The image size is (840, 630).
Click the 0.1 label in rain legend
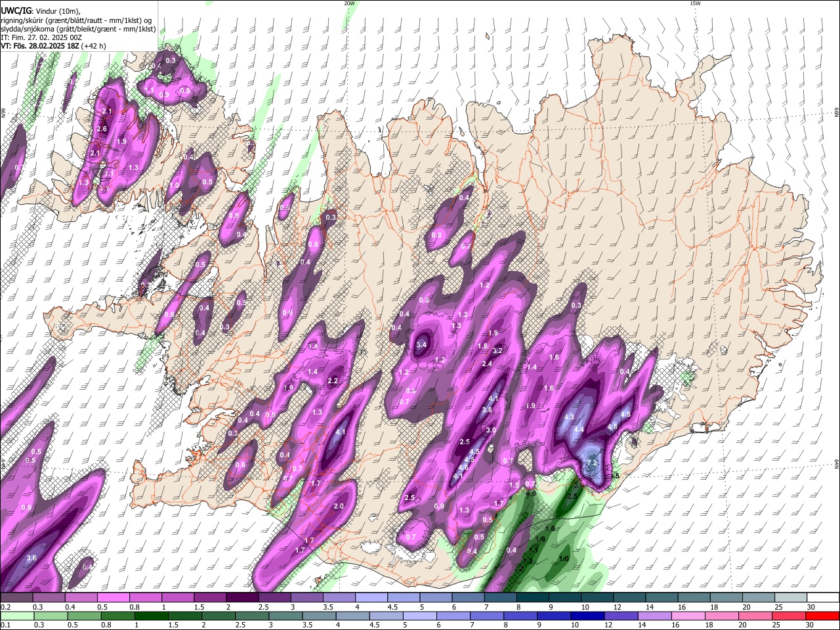(5, 625)
